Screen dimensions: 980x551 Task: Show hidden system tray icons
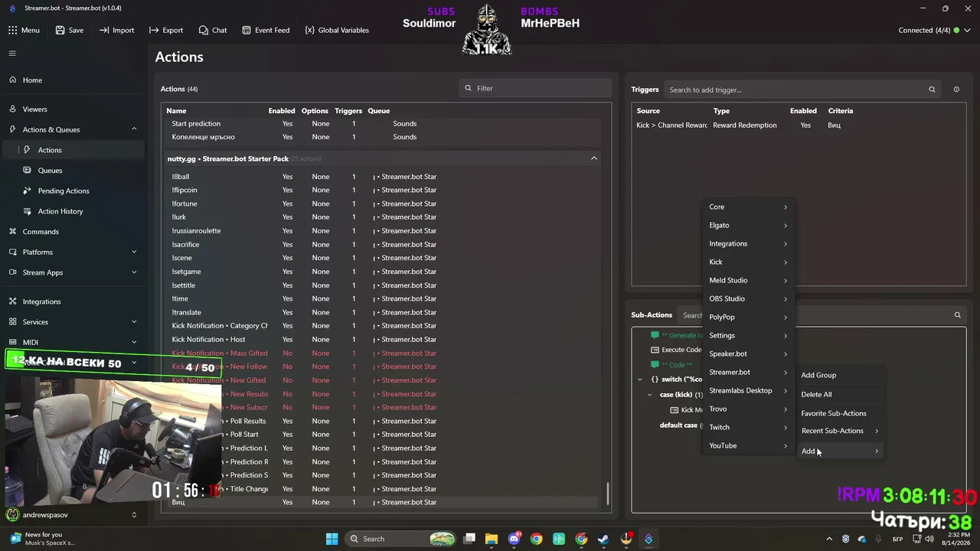point(828,539)
